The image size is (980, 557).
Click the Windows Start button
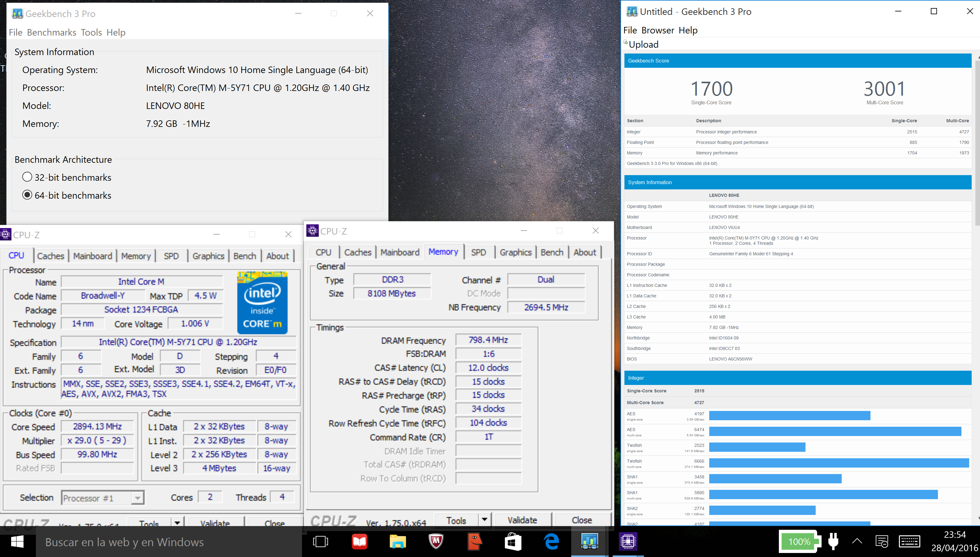[17, 542]
